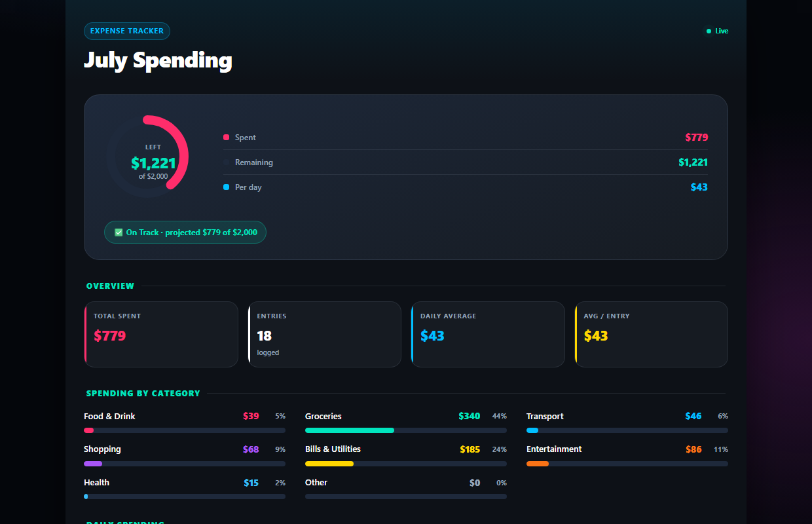Click the Remaining $1,221 row
The height and width of the screenshot is (524, 812).
(466, 162)
